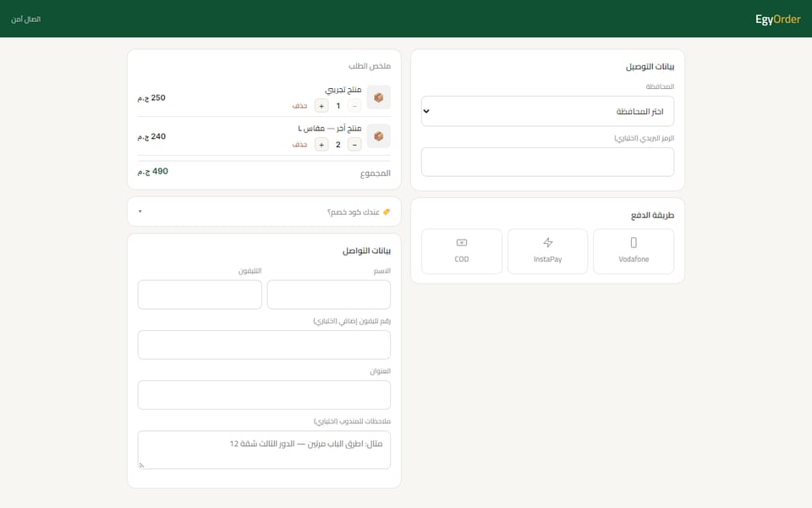
Task: Click the box thumbnail of منتج آخر — مقاس L
Action: click(379, 136)
